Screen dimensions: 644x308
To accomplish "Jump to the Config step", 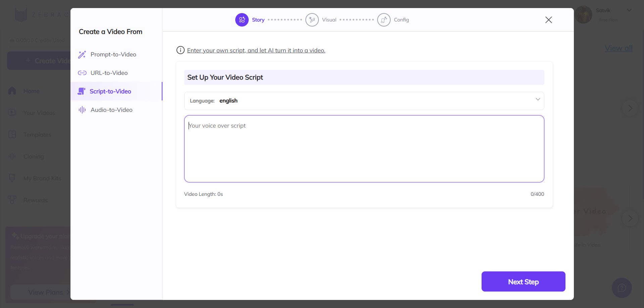I will point(384,19).
